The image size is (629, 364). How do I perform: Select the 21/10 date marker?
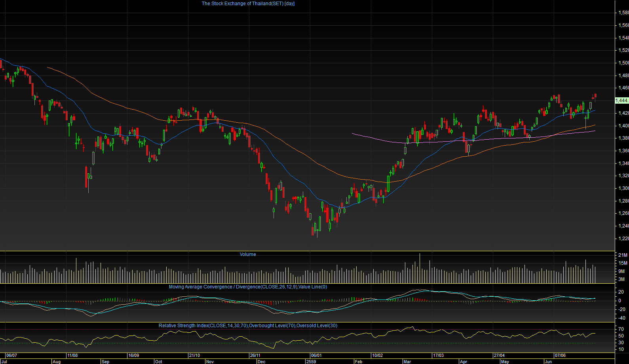pos(194,355)
